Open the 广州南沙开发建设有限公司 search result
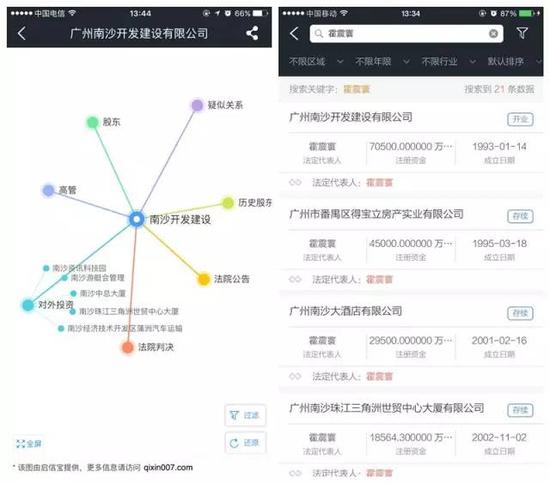Image resolution: width=550 pixels, height=483 pixels. (351, 117)
